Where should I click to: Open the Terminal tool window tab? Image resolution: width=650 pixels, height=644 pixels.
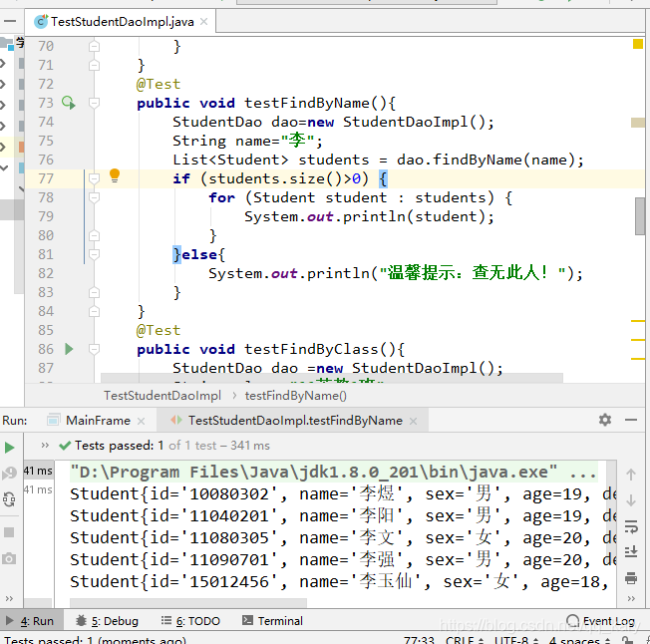tap(272, 621)
